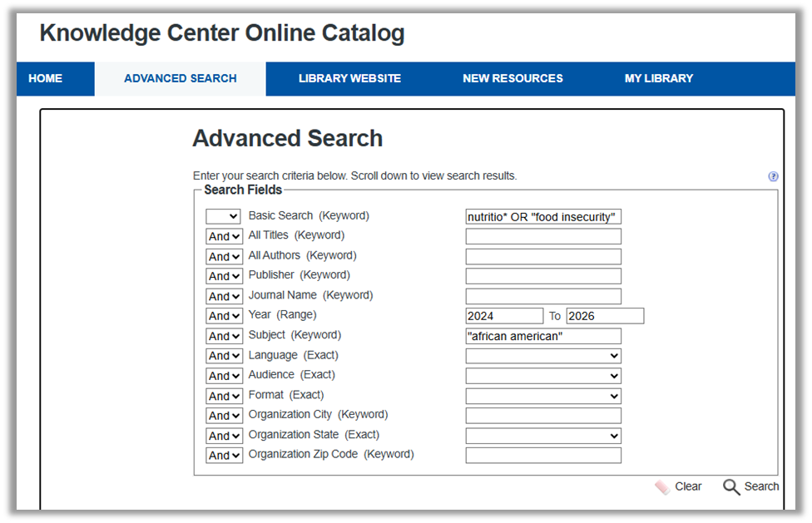The height and width of the screenshot is (523, 812).
Task: Select the Advanced Search tab
Action: click(181, 78)
